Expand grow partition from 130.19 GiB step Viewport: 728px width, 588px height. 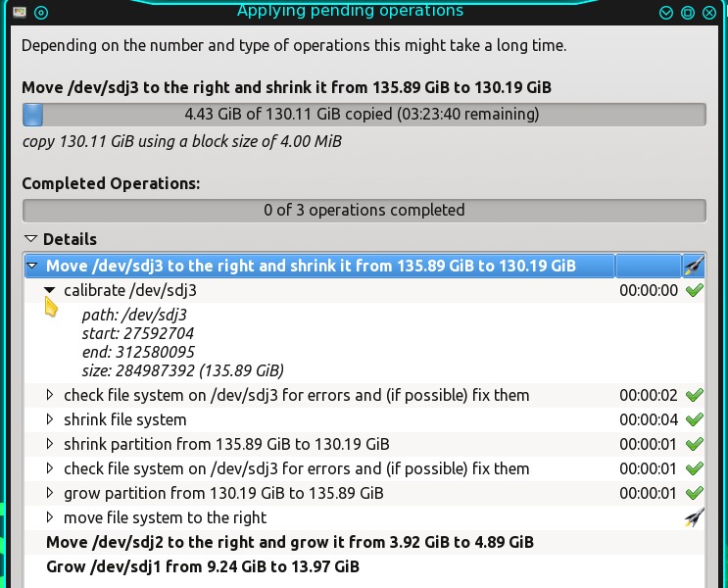50,493
